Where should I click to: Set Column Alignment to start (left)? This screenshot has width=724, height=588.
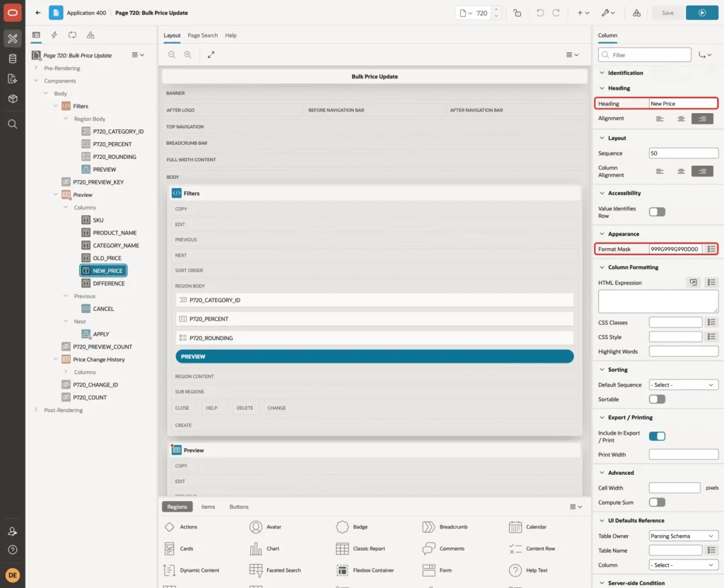[660, 171]
